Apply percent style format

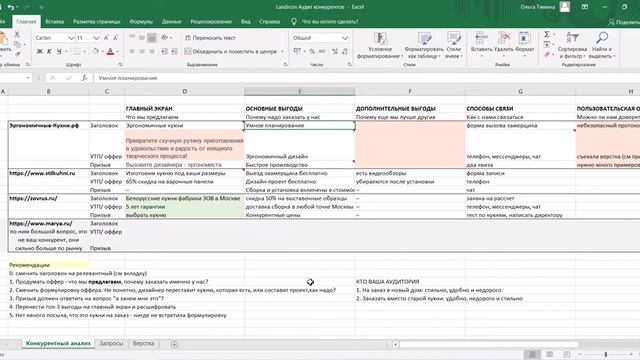tap(312, 51)
